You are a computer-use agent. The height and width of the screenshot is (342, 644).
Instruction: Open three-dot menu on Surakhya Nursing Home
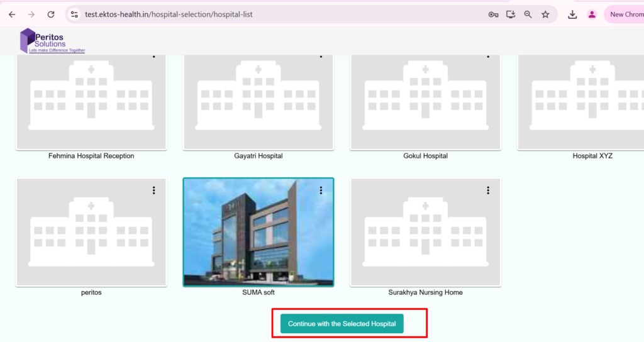tap(488, 190)
